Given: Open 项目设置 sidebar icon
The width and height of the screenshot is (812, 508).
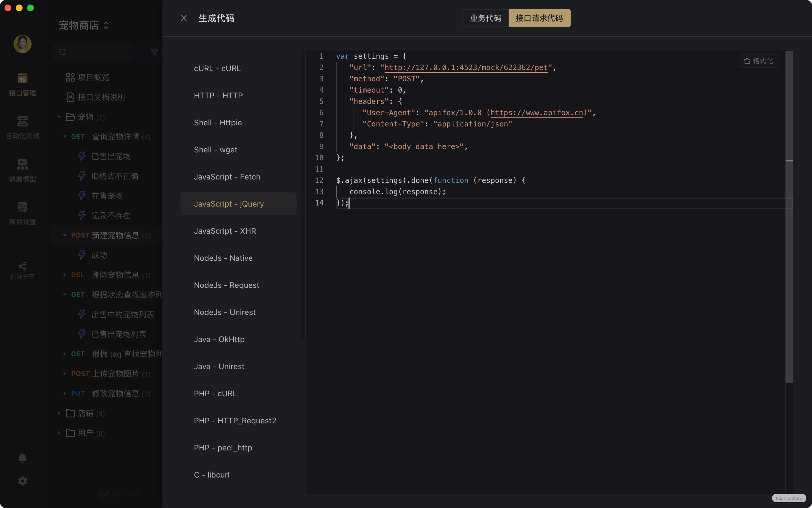Looking at the screenshot, I should click(22, 213).
